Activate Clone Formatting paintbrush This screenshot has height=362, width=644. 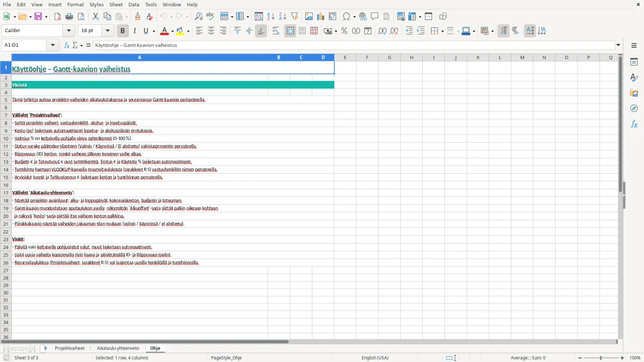pos(138,17)
